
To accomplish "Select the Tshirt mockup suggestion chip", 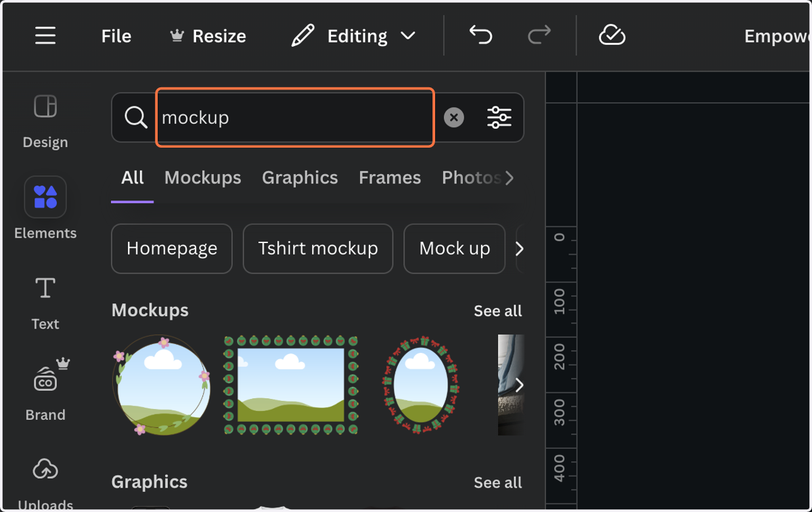I will 318,249.
